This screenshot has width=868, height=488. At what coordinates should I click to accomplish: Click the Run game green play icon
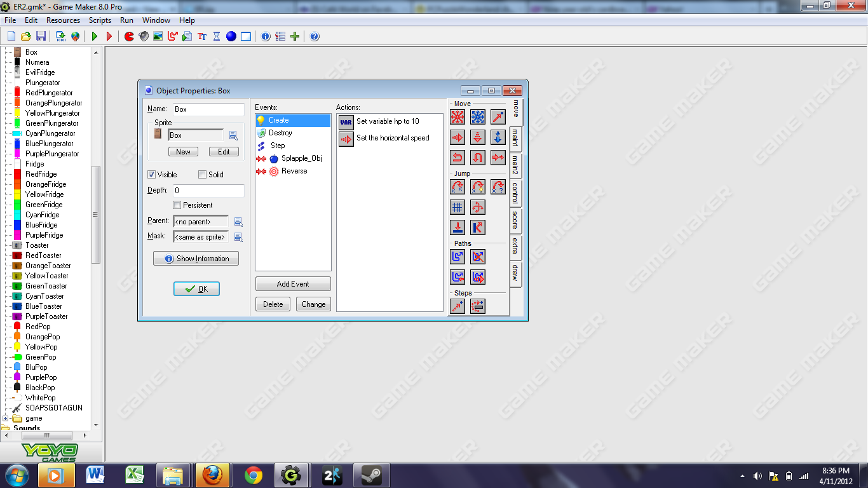pyautogui.click(x=95, y=36)
